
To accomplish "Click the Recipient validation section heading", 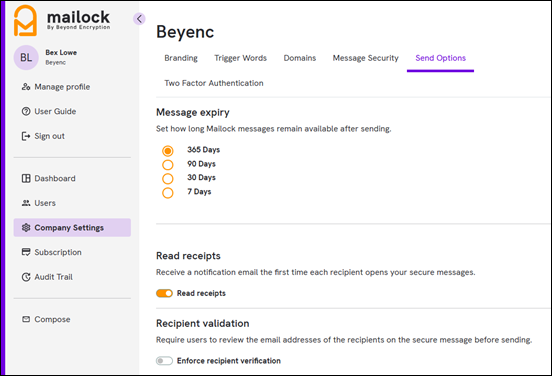I will pos(203,323).
